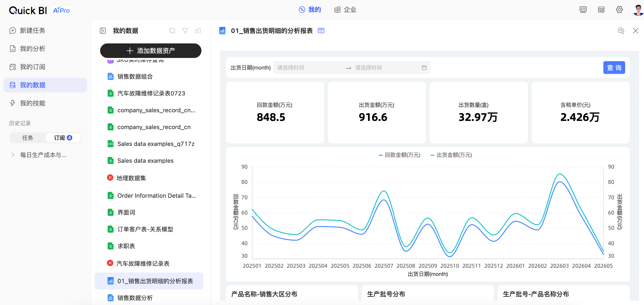Open 订单客户表-关系模型 file
Screen dimensions: 644x305
149,229
